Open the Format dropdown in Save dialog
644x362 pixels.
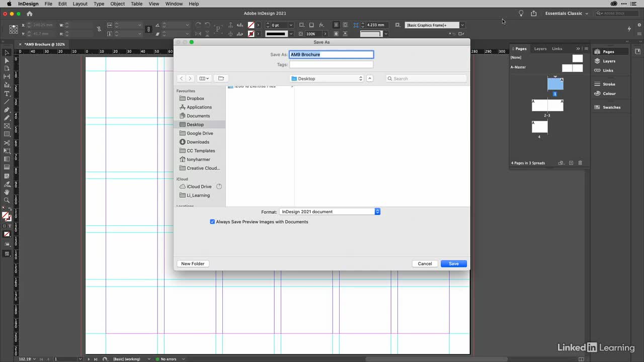point(330,212)
